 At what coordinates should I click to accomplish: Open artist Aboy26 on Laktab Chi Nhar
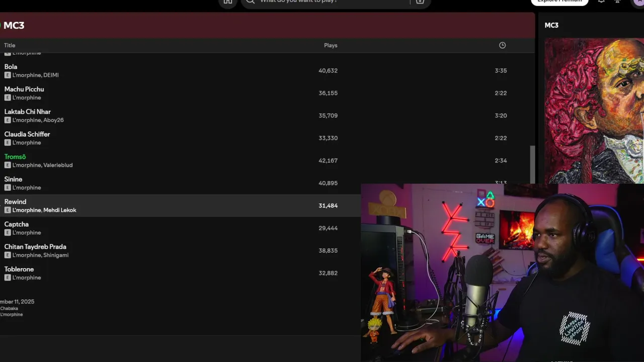pyautogui.click(x=53, y=120)
